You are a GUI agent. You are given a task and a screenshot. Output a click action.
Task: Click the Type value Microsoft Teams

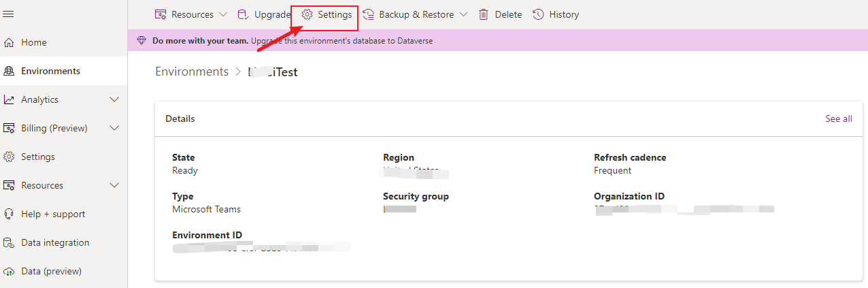206,209
